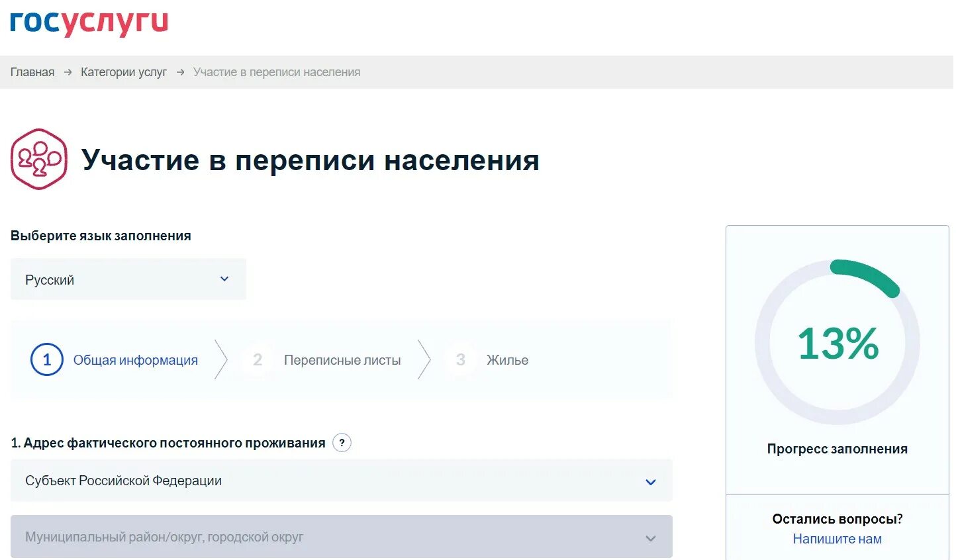Screen dimensions: 956x560
Task: Click Адрес фактического постоянного проживания label
Action: (x=168, y=443)
